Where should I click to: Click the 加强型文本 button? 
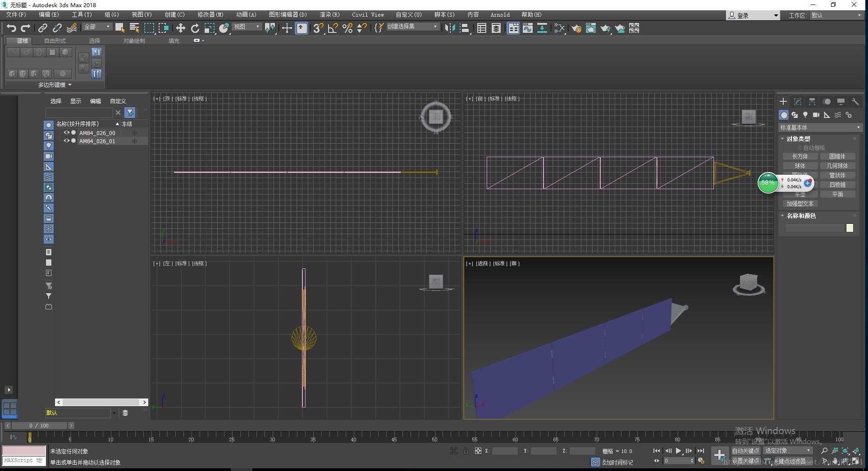pyautogui.click(x=800, y=204)
